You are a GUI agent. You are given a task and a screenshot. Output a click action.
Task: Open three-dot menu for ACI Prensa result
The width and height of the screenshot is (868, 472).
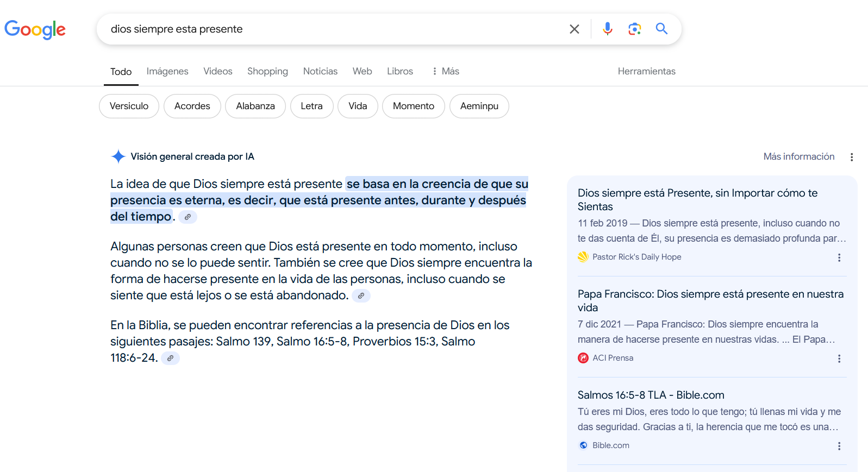tap(839, 358)
